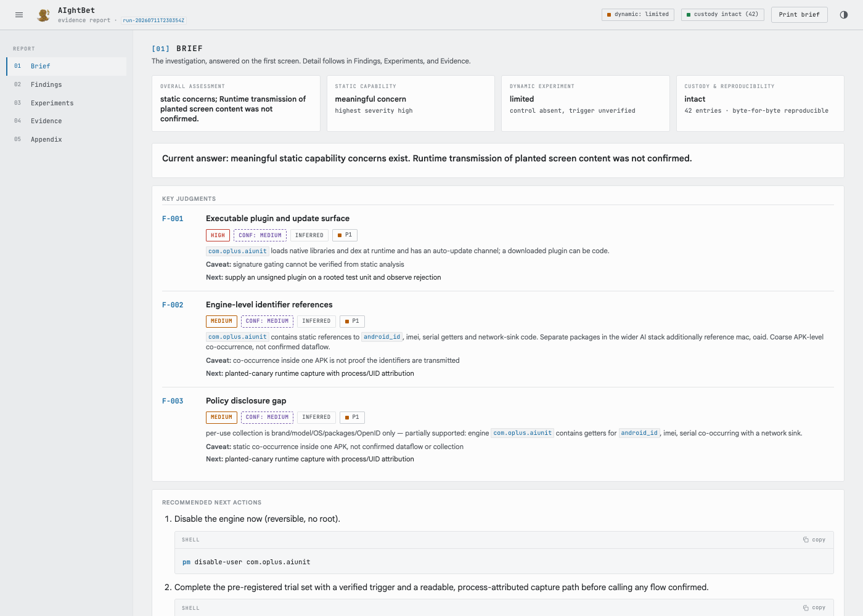Click com.oplus.aiunit code chip in F-003
Viewport: 863px width, 616px height.
pos(522,433)
